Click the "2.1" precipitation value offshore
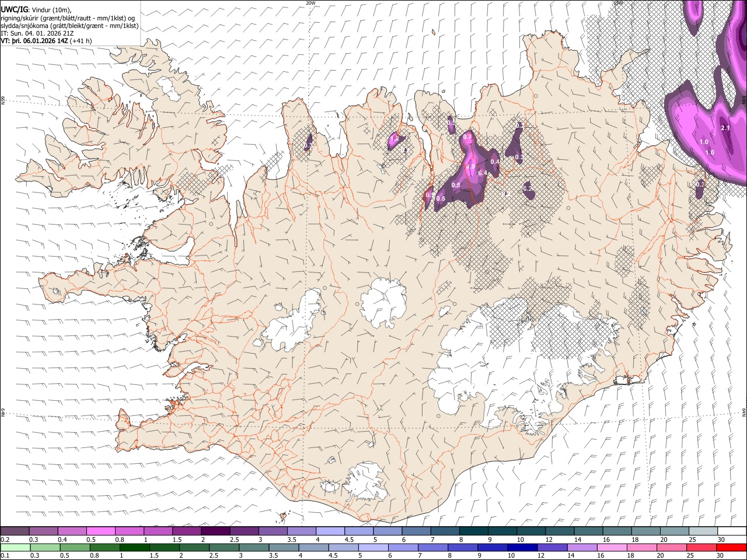This screenshot has width=747, height=560. pos(725,128)
